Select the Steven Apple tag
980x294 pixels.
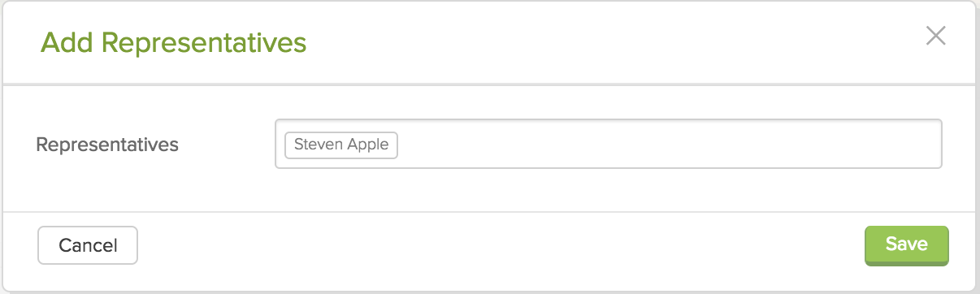coord(341,145)
